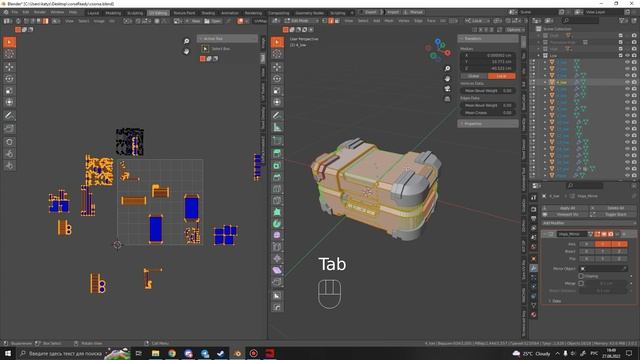Open the Render menu
The image size is (640, 360).
click(x=40, y=12)
